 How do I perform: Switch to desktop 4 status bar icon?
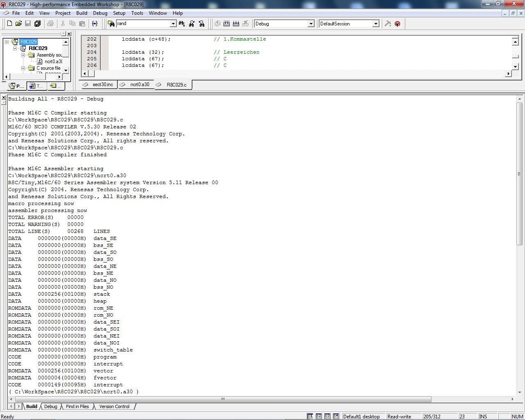336,416
